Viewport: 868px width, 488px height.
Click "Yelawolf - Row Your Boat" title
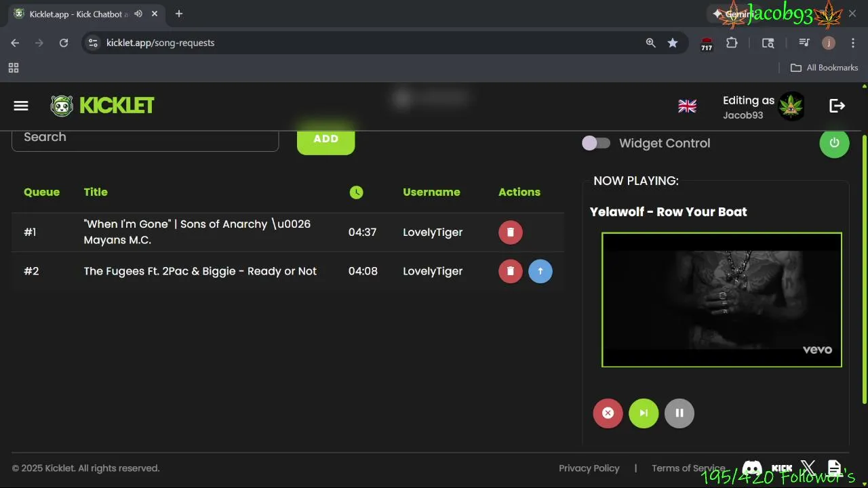tap(668, 212)
